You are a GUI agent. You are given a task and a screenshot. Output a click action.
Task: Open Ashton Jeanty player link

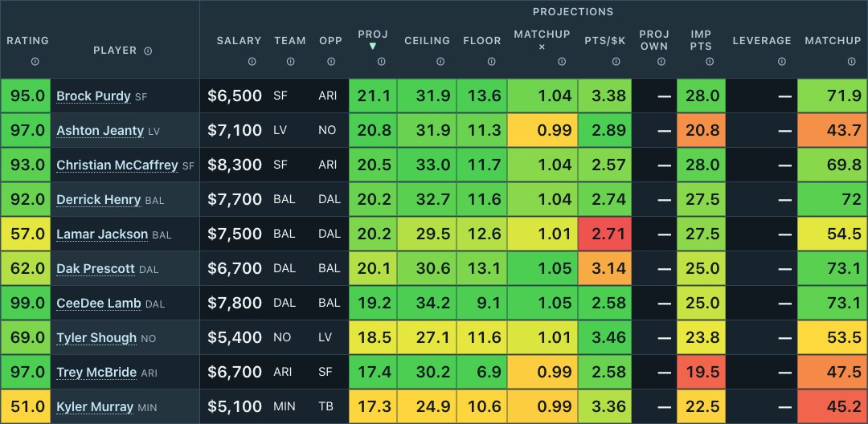click(x=100, y=130)
